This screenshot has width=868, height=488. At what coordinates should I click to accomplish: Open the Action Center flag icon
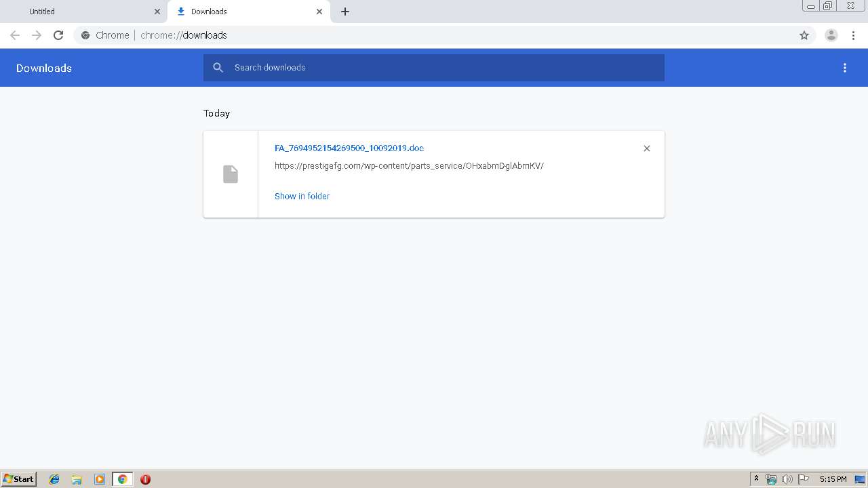804,479
